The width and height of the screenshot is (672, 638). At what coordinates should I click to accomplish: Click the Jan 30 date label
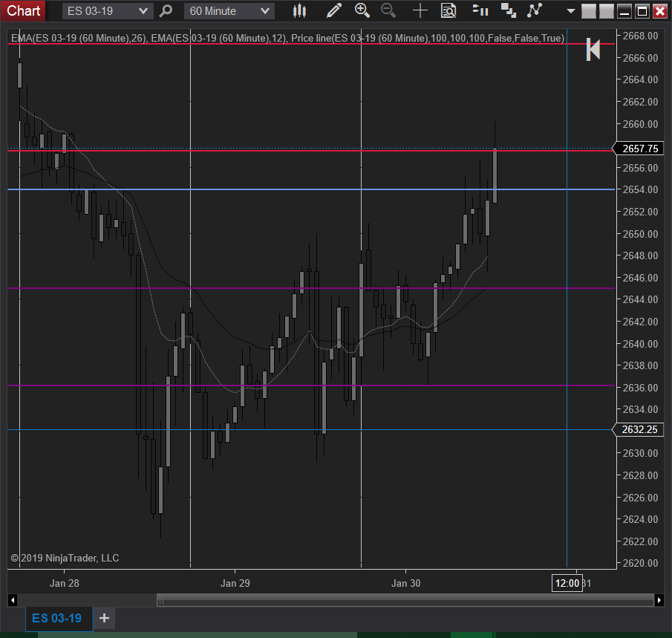pos(405,583)
